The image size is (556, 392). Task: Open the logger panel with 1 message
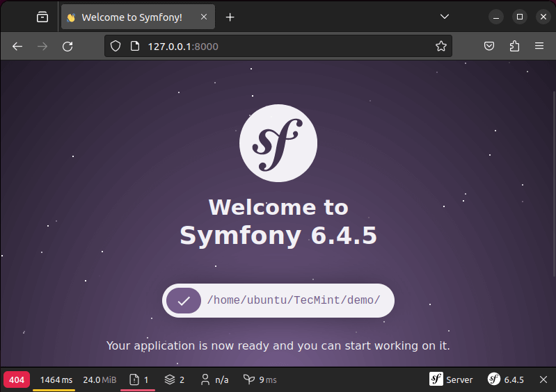pos(138,379)
